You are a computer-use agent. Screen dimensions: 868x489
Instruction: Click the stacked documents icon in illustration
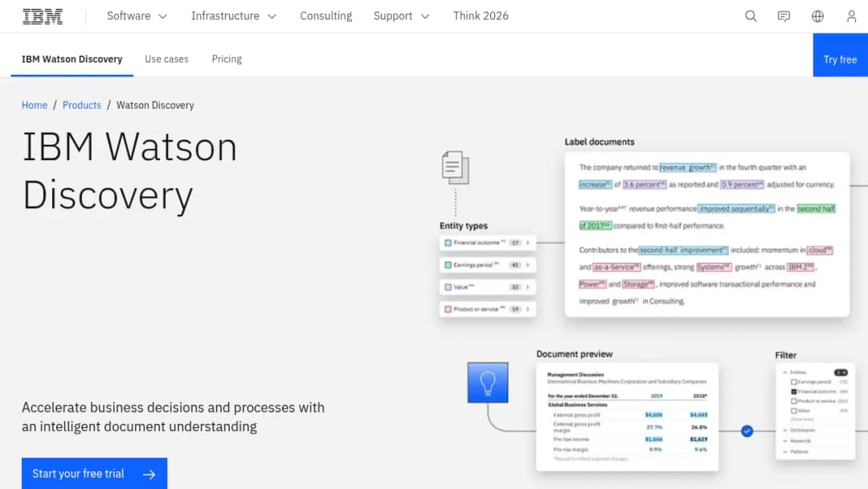click(456, 167)
